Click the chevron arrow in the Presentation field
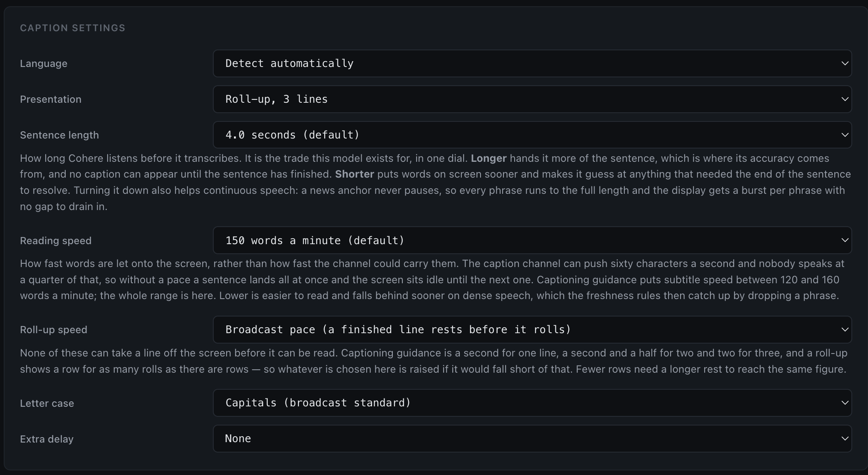Image resolution: width=868 pixels, height=475 pixels. [x=845, y=99]
